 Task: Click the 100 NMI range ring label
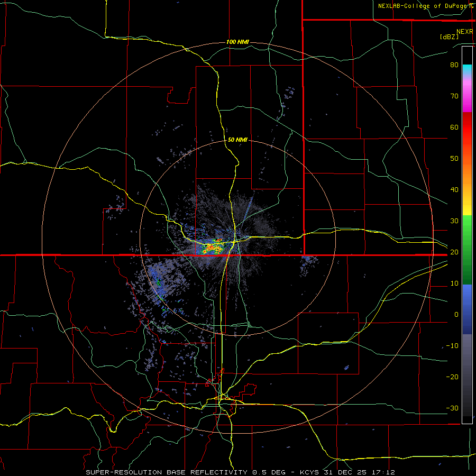[x=237, y=42]
